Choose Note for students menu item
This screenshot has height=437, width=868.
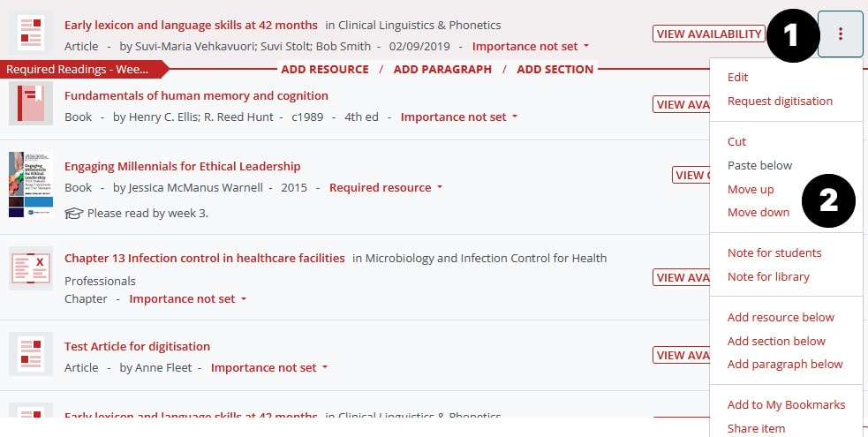click(x=774, y=253)
